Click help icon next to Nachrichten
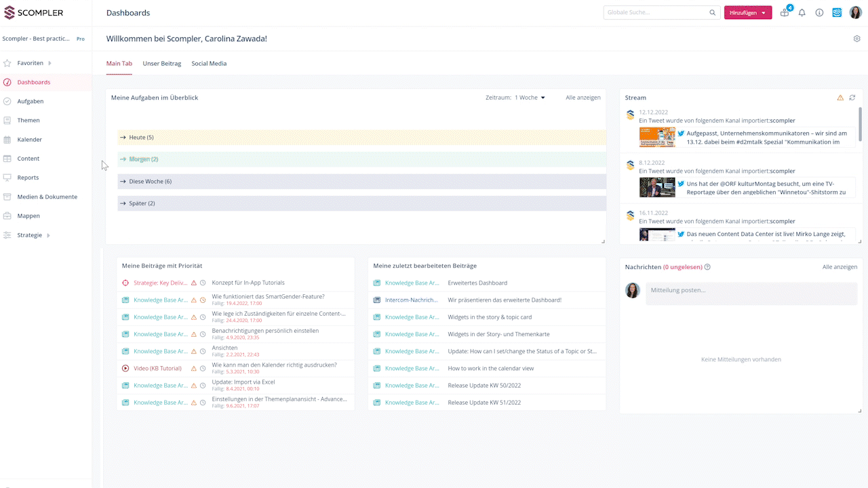The image size is (868, 488). coord(707,267)
